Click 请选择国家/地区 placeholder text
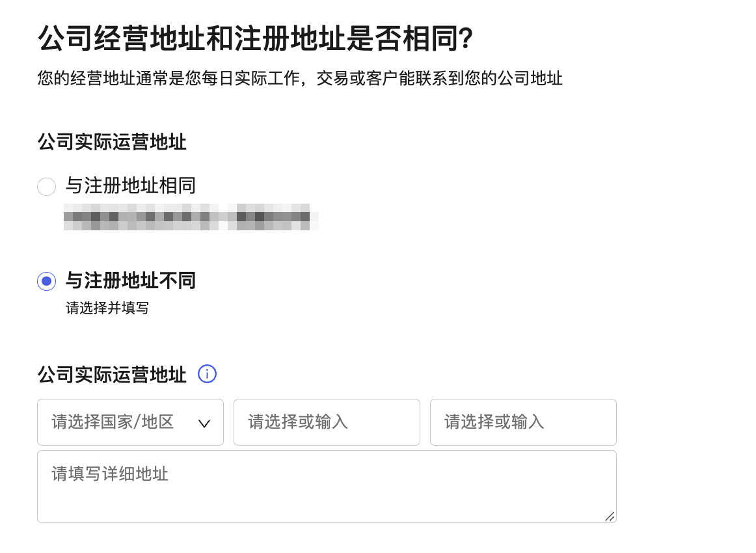The height and width of the screenshot is (553, 756). (113, 422)
